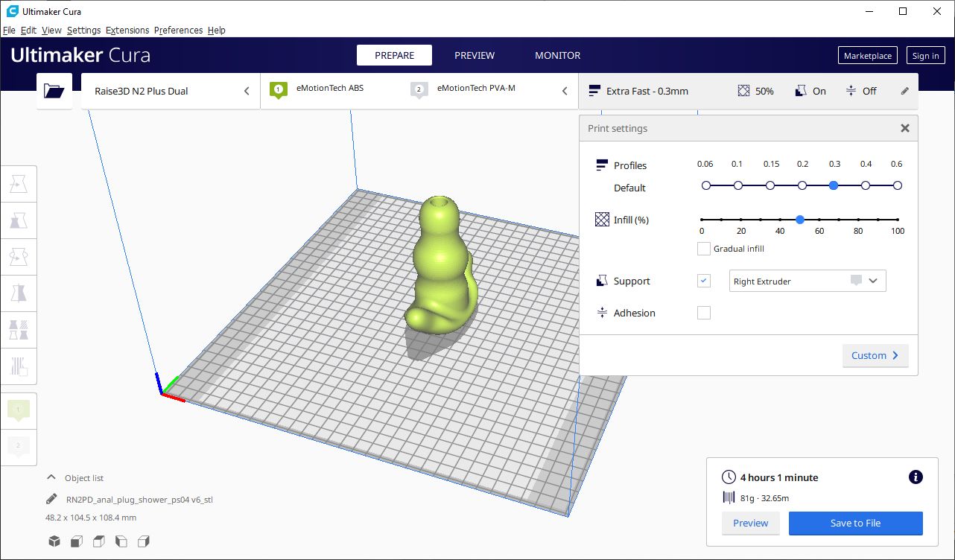Switch to the MONITOR stage tab
Screen dimensions: 955x560
point(557,55)
